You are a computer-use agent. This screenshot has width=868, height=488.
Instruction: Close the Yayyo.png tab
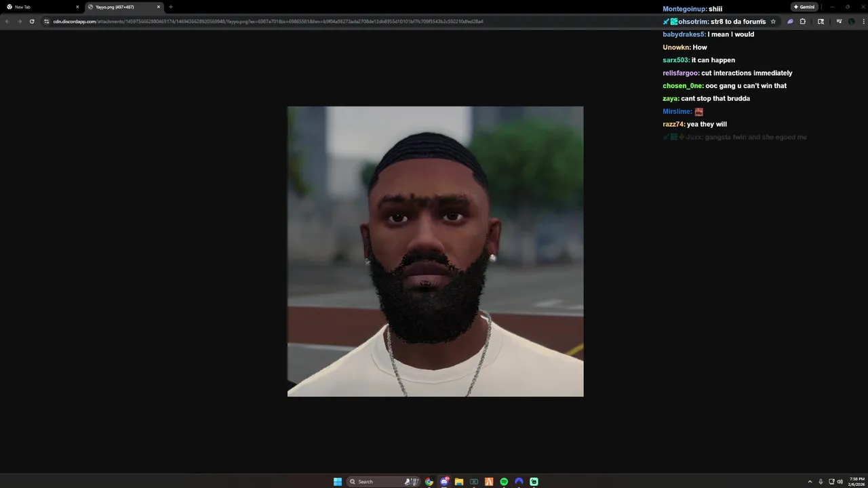(159, 7)
